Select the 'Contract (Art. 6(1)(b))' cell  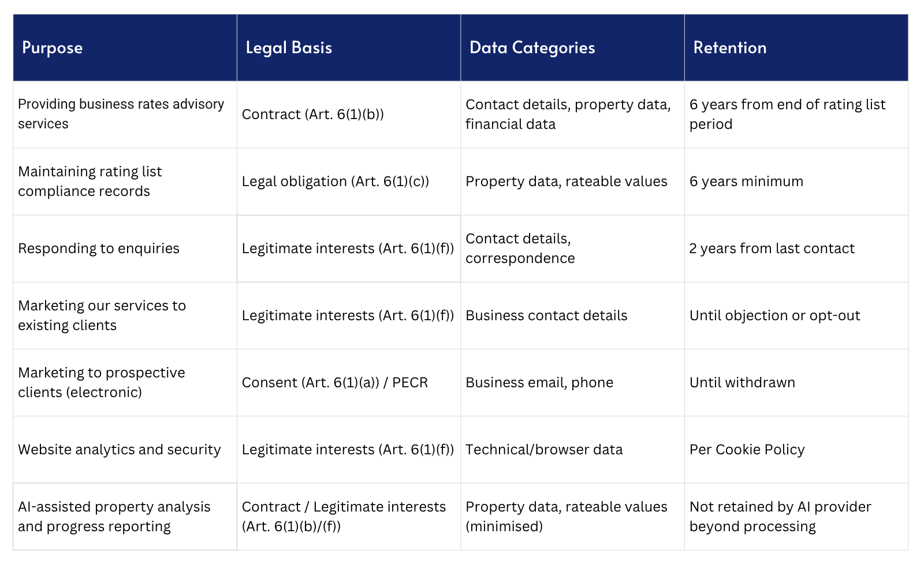click(x=349, y=114)
